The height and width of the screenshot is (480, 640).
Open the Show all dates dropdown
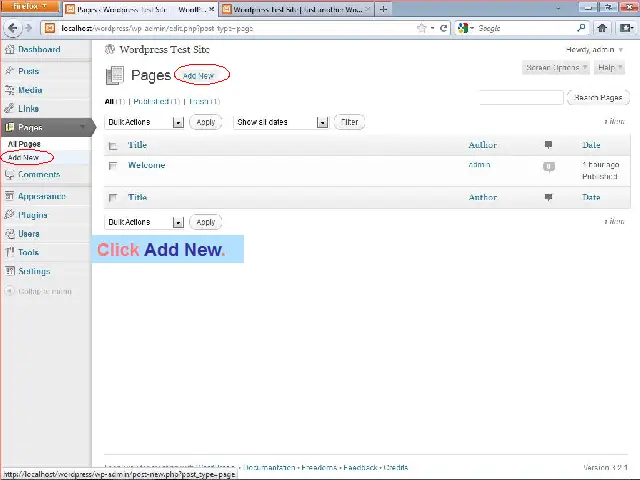point(281,122)
